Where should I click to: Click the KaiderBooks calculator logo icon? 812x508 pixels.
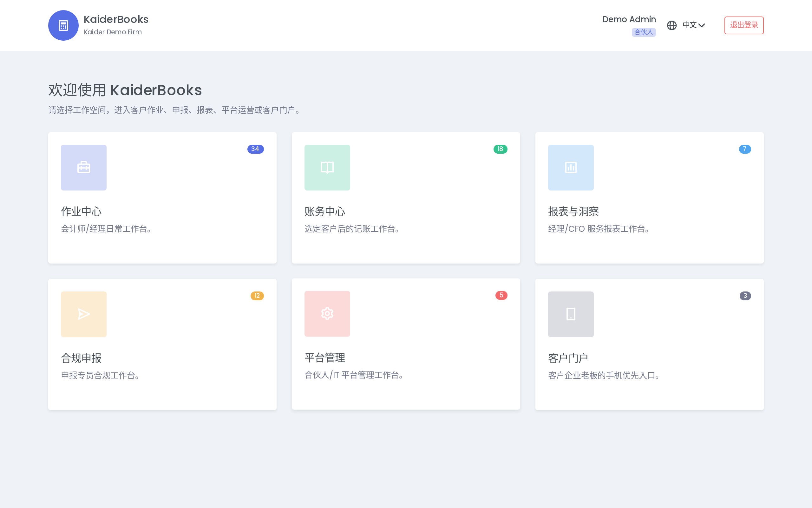[63, 25]
